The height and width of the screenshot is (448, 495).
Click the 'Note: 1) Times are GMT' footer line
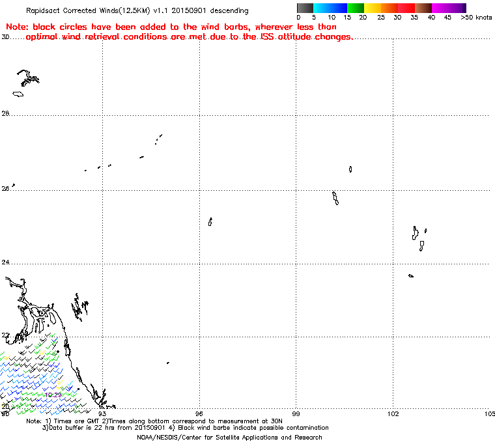tap(154, 421)
